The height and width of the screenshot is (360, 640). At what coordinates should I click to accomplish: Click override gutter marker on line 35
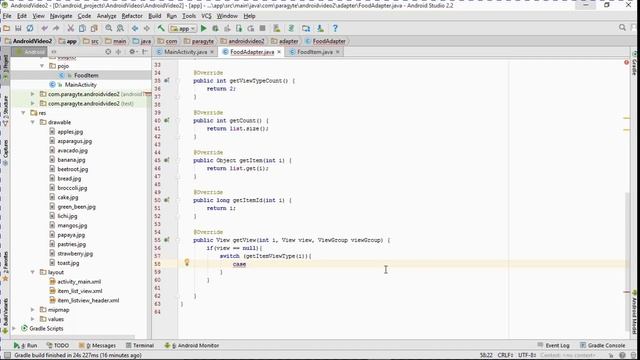[x=167, y=80]
